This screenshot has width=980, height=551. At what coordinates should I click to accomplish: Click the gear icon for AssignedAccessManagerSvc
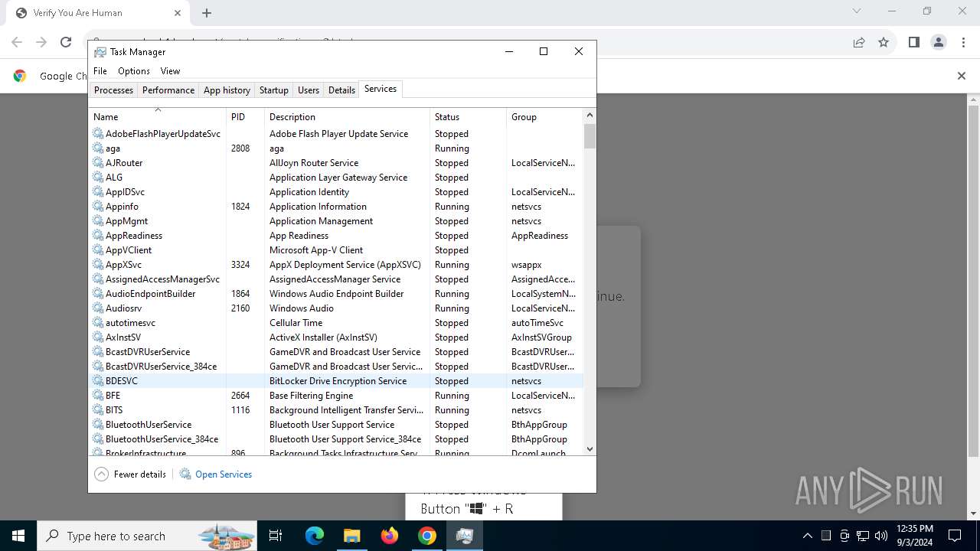pos(98,279)
